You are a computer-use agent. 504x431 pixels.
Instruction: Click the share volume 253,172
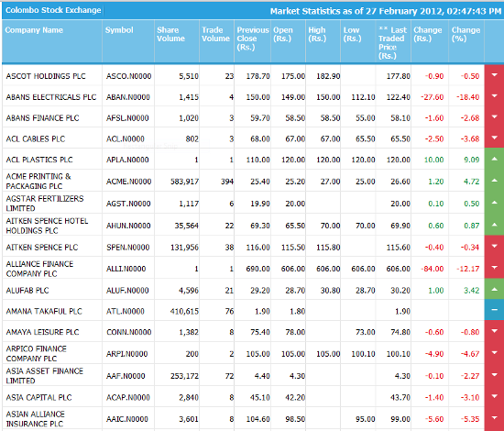184,376
